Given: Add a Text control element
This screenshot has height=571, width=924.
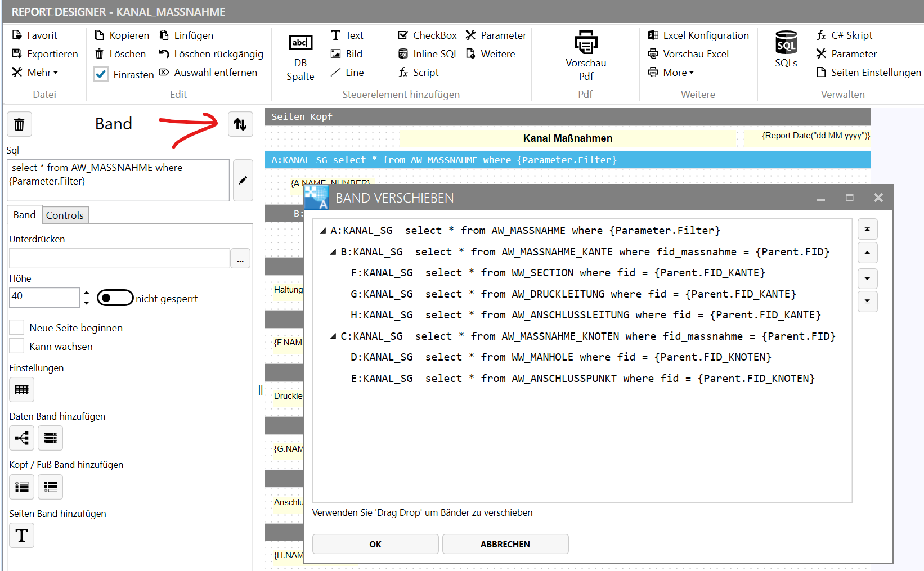Looking at the screenshot, I should (347, 35).
